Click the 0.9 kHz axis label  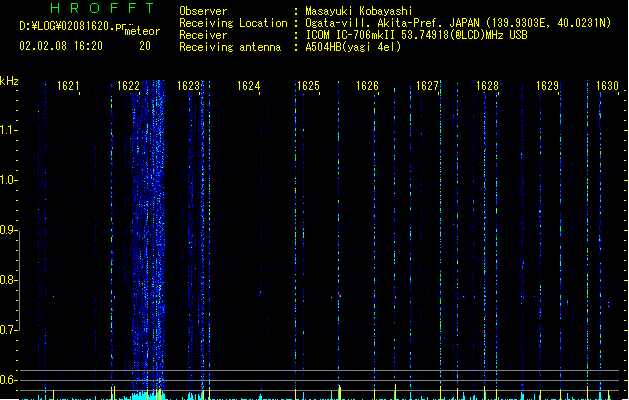click(8, 230)
